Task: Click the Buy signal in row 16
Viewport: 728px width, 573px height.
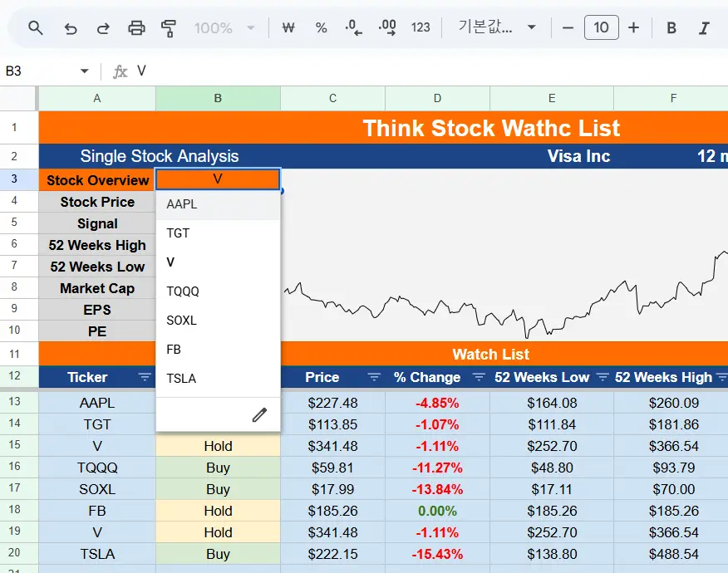Action: pos(219,468)
